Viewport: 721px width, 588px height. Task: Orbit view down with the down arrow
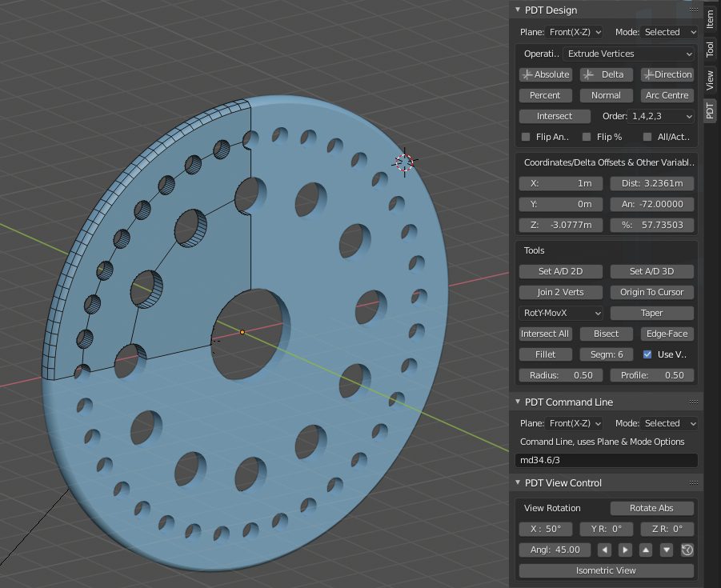667,550
